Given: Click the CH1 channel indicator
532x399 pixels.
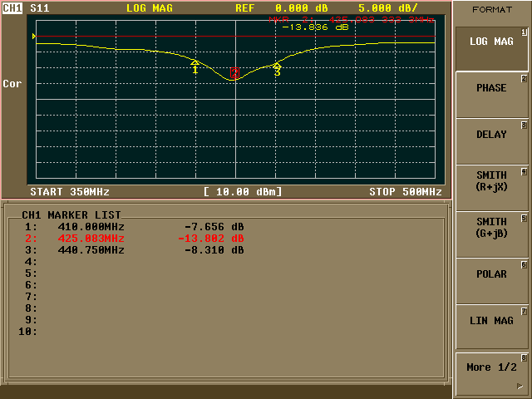Looking at the screenshot, I should 12,8.
